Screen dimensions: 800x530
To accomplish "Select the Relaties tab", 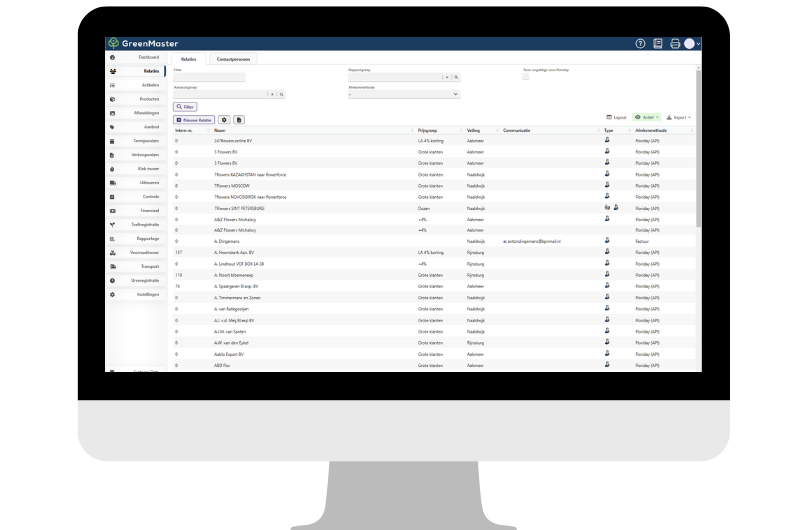I will pos(188,59).
